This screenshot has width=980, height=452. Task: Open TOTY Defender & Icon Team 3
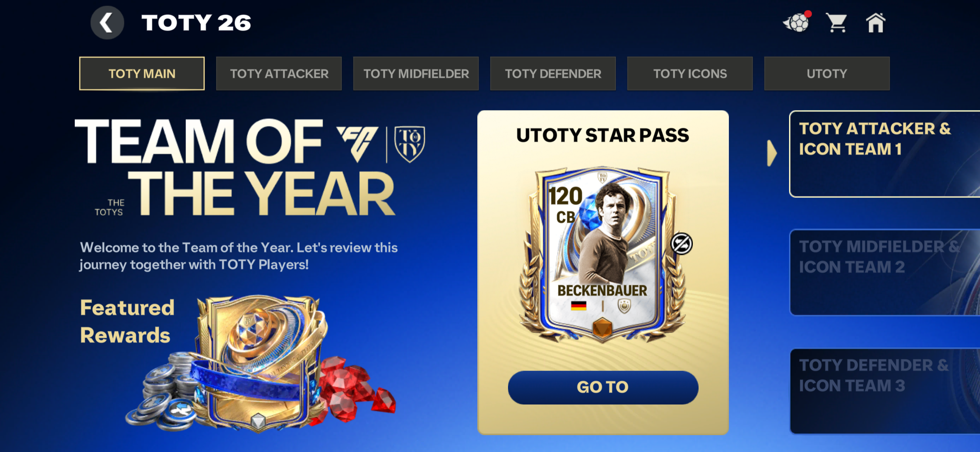(x=885, y=391)
